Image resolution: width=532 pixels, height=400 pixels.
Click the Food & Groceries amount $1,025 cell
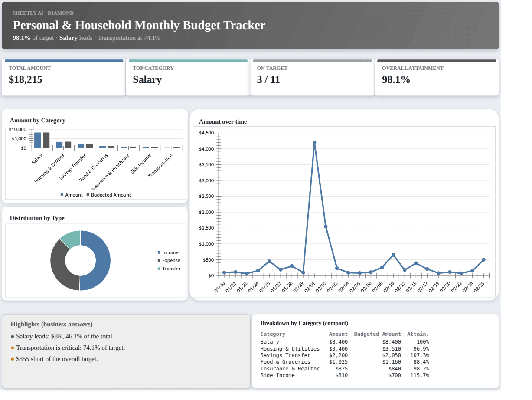[x=339, y=362]
